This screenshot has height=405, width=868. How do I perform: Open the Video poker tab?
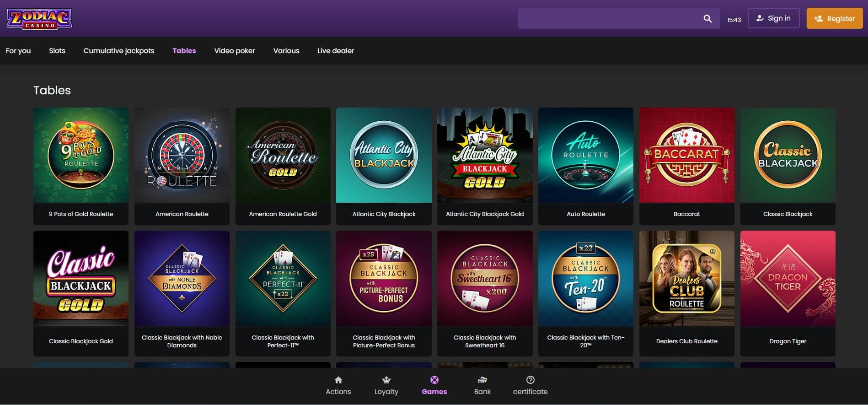point(235,51)
